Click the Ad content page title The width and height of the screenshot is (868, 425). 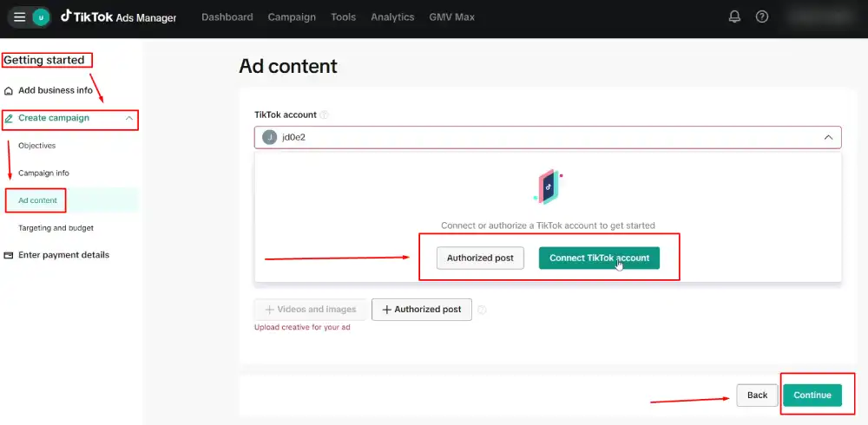pos(288,67)
